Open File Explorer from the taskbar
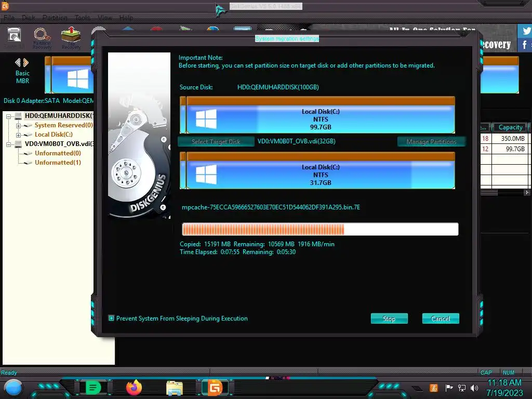Viewport: 532px width, 399px height. click(x=175, y=388)
